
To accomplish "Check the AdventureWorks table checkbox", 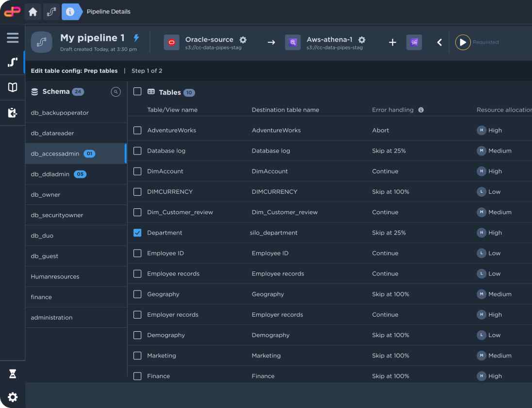I will point(137,130).
